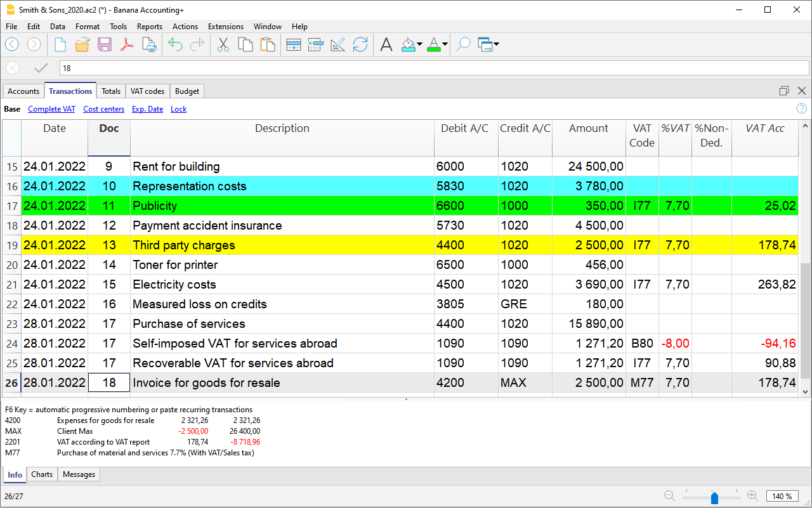The height and width of the screenshot is (508, 812).
Task: Select the Cost centers view link
Action: (103, 109)
